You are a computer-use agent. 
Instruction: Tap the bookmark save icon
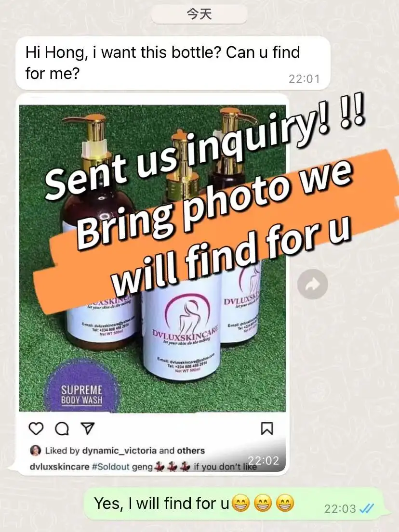(x=266, y=428)
